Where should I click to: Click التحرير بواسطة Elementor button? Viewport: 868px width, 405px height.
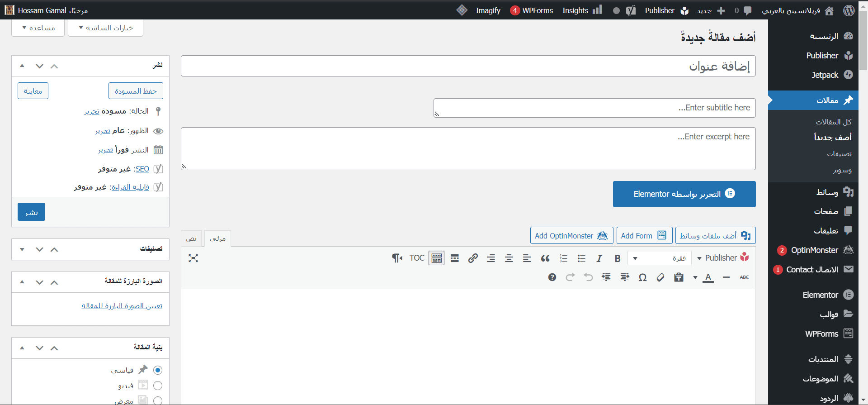pyautogui.click(x=684, y=194)
